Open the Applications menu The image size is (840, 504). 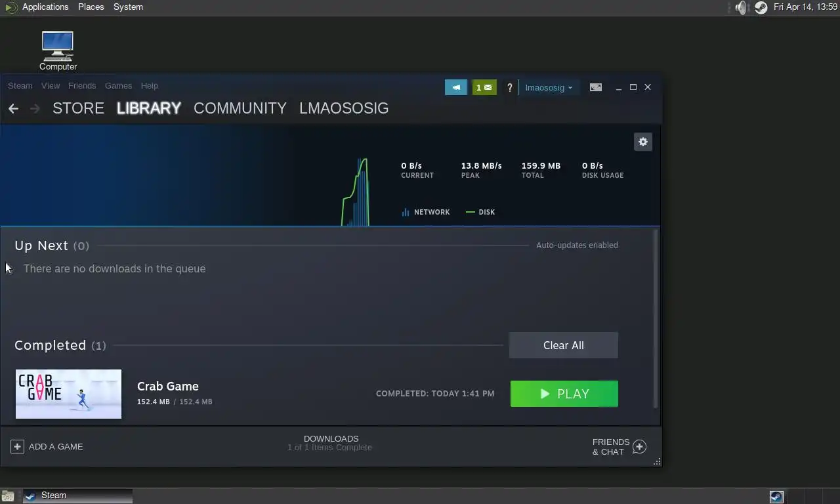[45, 7]
